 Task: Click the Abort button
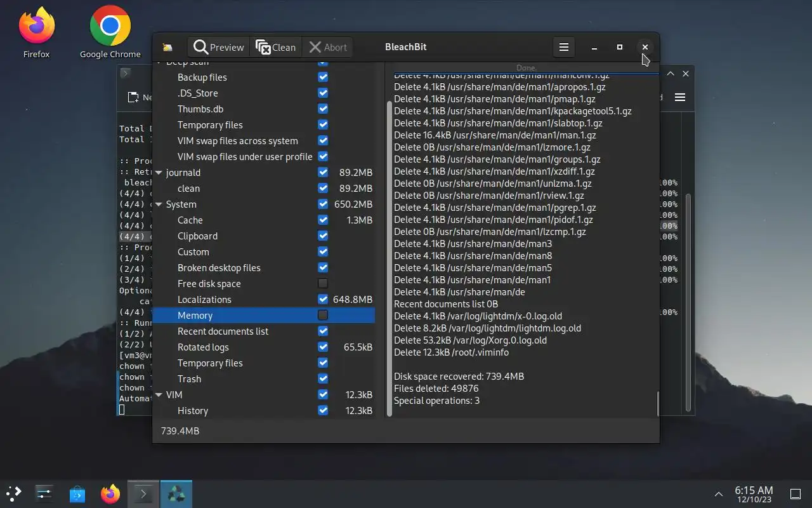[327, 47]
